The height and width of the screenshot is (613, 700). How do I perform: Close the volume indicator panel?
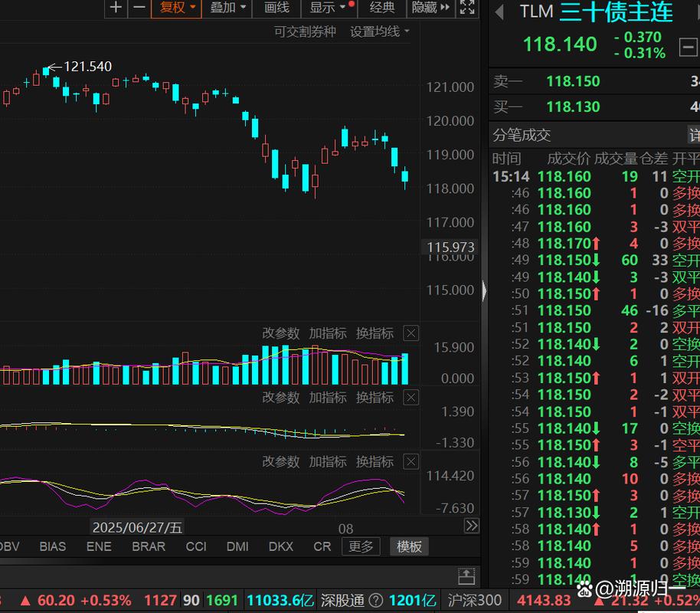point(411,333)
